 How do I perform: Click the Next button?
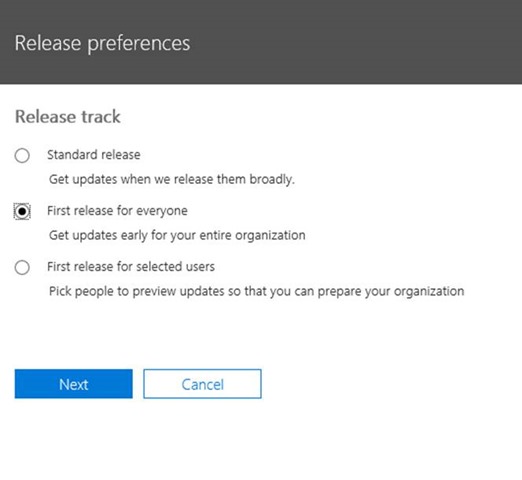[x=74, y=384]
